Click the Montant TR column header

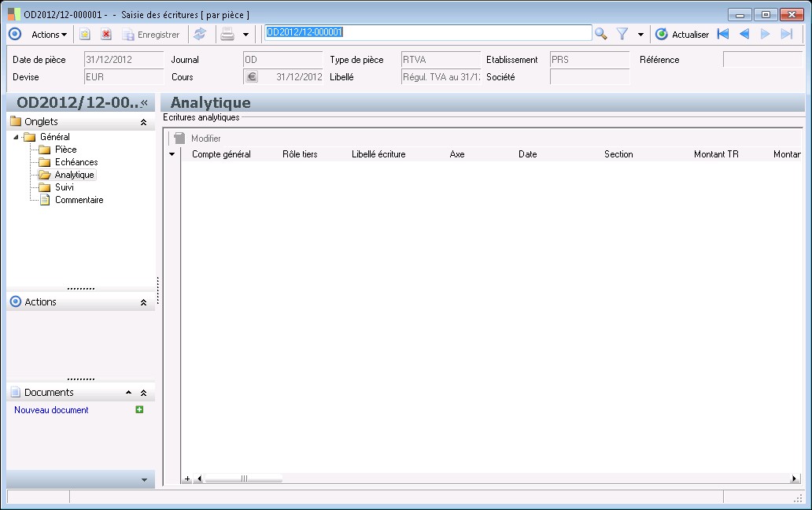(x=716, y=154)
